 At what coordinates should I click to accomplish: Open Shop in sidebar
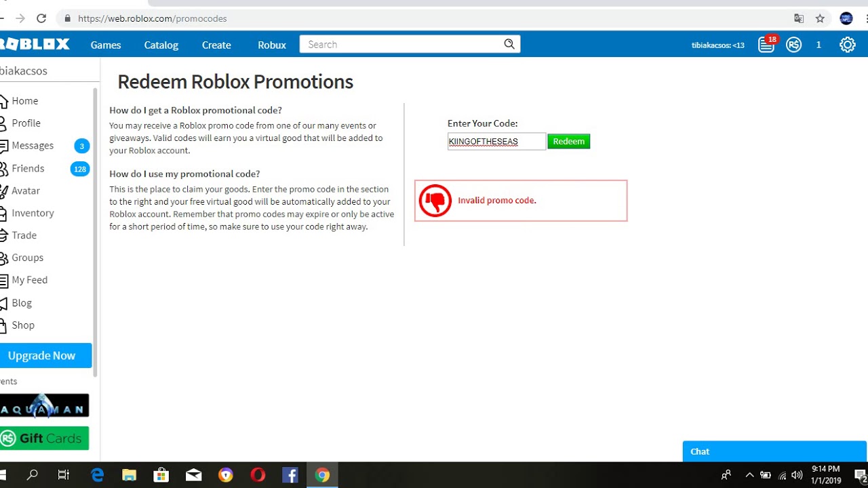[x=23, y=325]
